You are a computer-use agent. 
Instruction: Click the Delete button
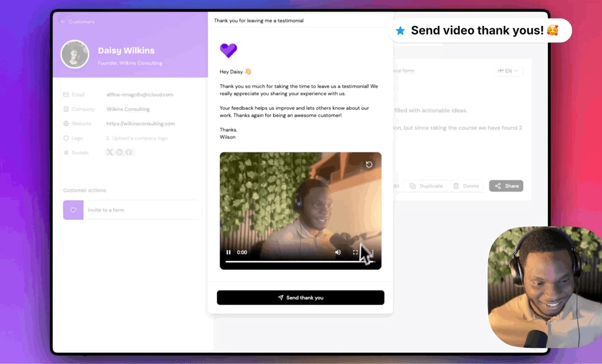pos(466,186)
